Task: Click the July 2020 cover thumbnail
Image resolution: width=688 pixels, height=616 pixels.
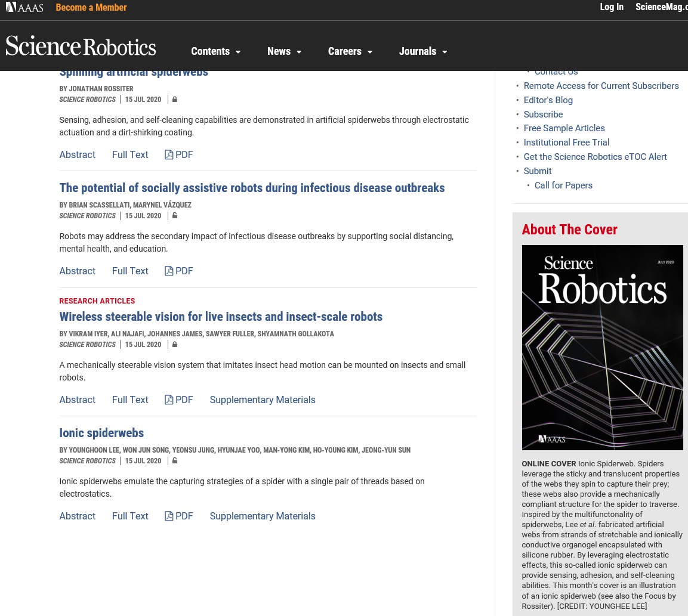Action: tap(602, 348)
